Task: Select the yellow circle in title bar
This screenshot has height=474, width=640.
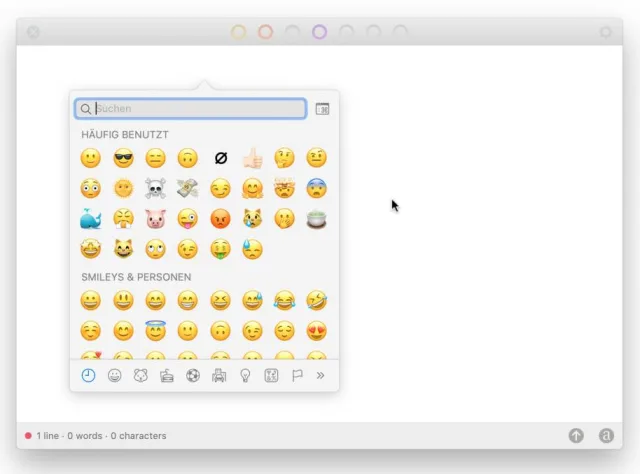Action: pyautogui.click(x=239, y=32)
